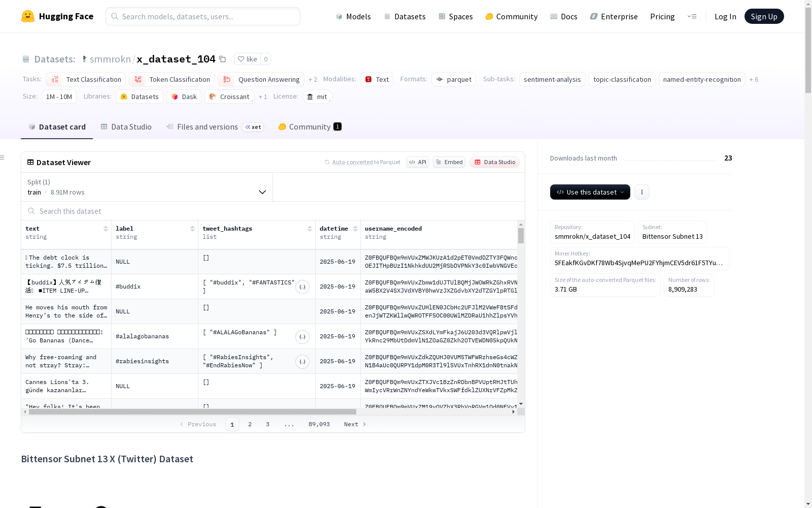Show +6 more sub-tasks
812x508 pixels.
pos(754,80)
